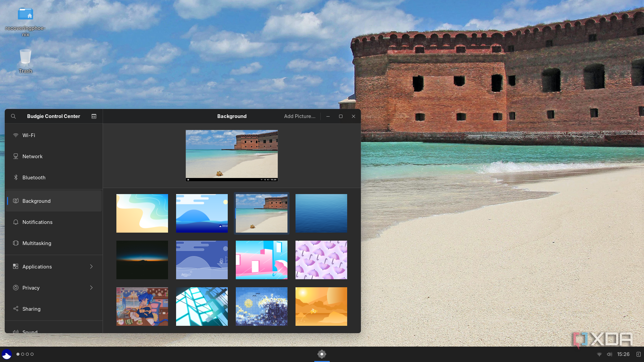
Task: Switch to the first workspace dot
Action: 18,354
